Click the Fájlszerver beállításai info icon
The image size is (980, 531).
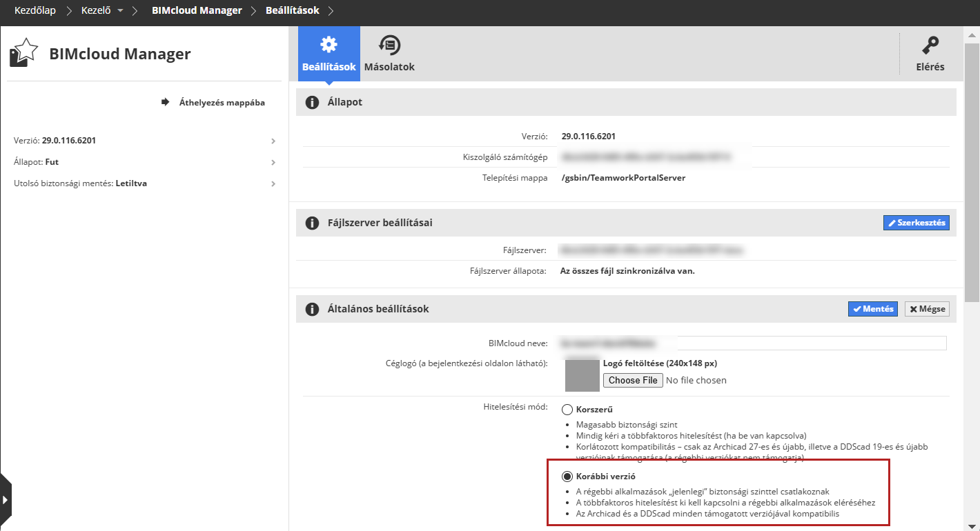point(312,223)
